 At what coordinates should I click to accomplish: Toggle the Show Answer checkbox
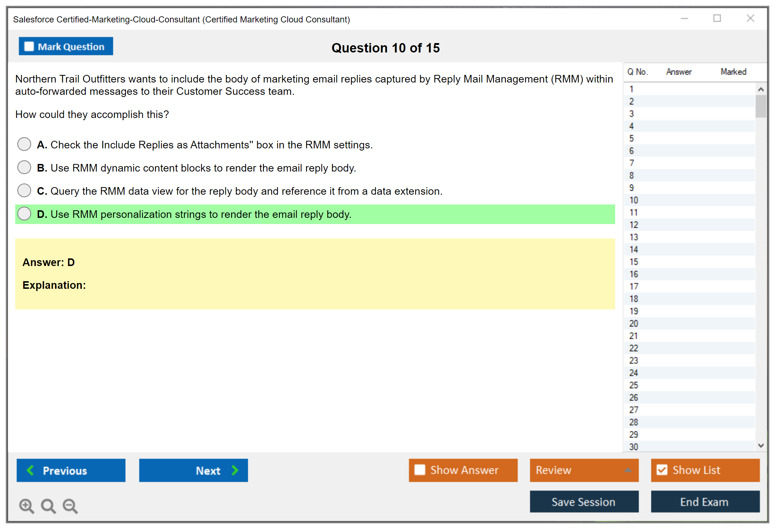(420, 470)
